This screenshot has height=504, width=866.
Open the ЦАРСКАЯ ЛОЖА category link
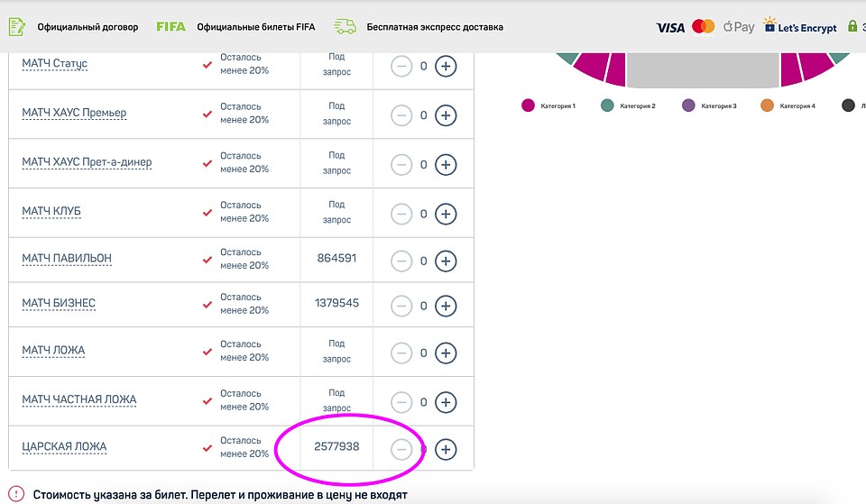64,446
